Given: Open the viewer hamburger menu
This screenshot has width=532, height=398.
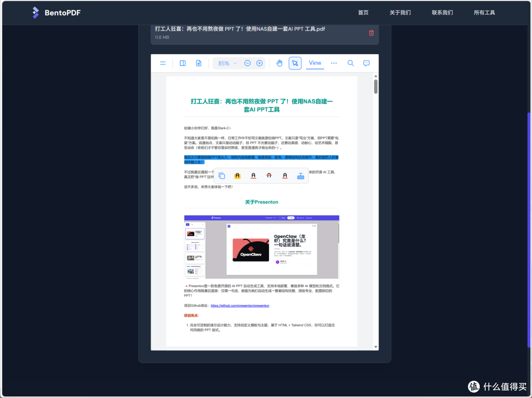Looking at the screenshot, I should [x=163, y=63].
